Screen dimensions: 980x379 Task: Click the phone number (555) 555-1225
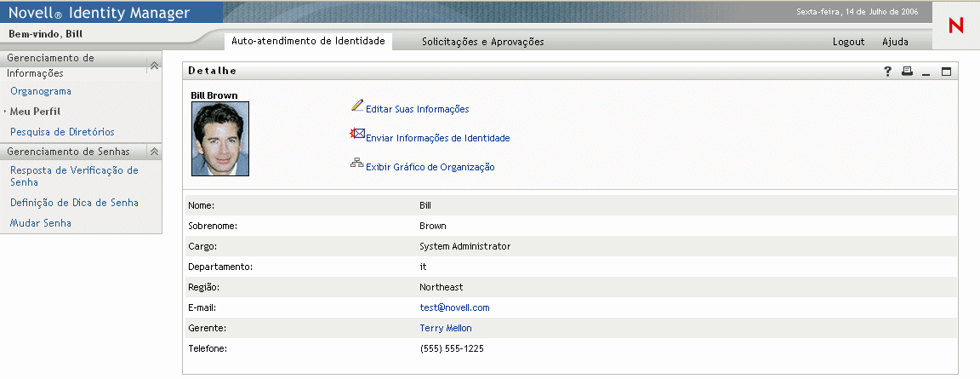[x=452, y=348]
